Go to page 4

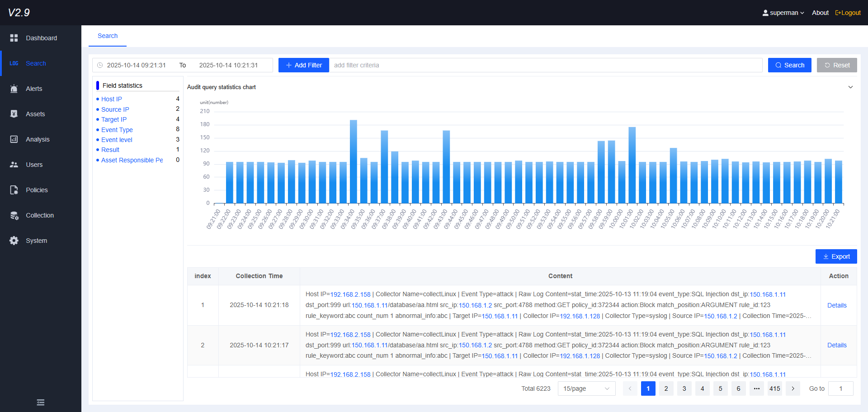click(703, 388)
